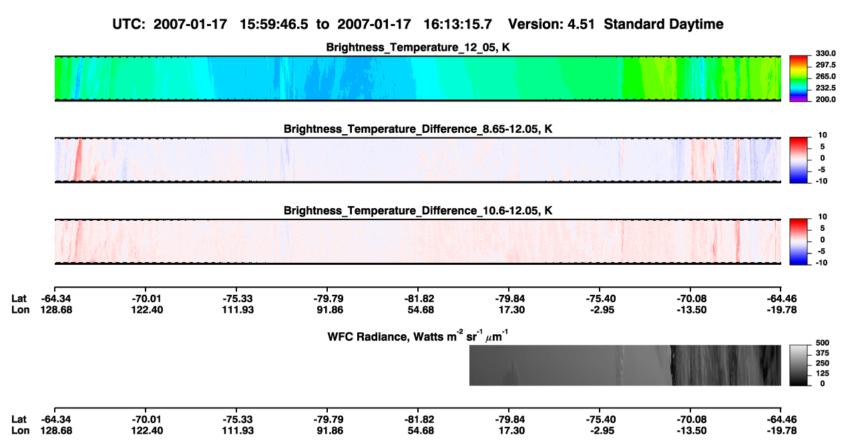This screenshot has height=445, width=868.
Task: Click latitude -75.33 on the axis above WFC title
Action: click(x=236, y=299)
